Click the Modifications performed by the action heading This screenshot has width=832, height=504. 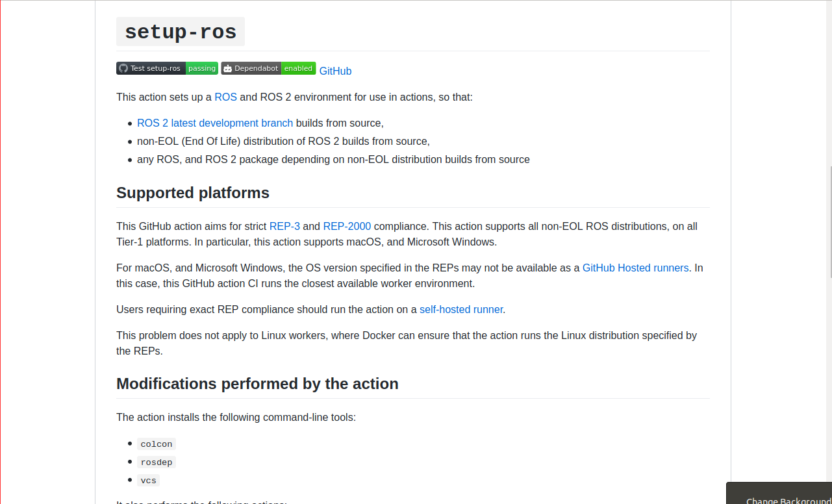tap(257, 384)
